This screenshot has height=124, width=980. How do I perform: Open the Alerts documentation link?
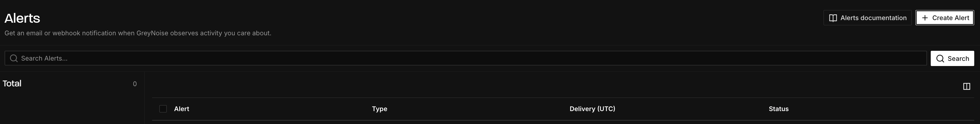867,18
